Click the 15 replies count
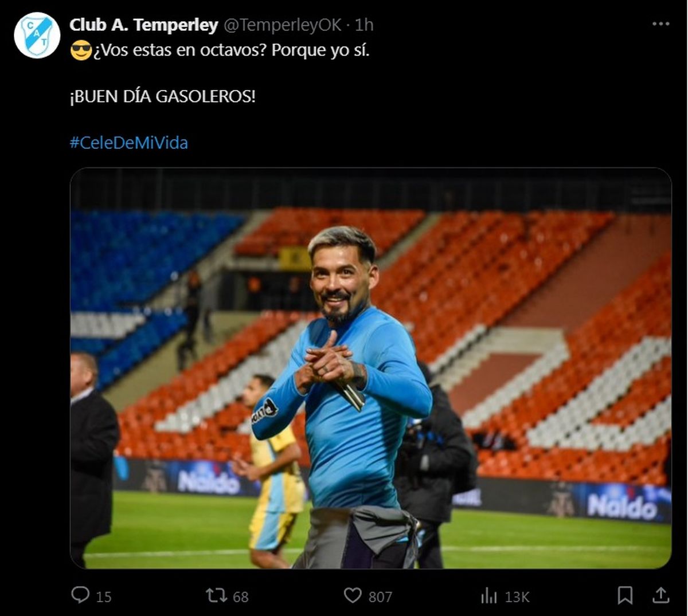 click(x=104, y=597)
